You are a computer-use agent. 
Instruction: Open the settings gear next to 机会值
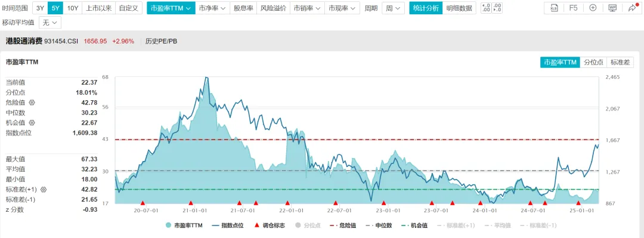32,122
